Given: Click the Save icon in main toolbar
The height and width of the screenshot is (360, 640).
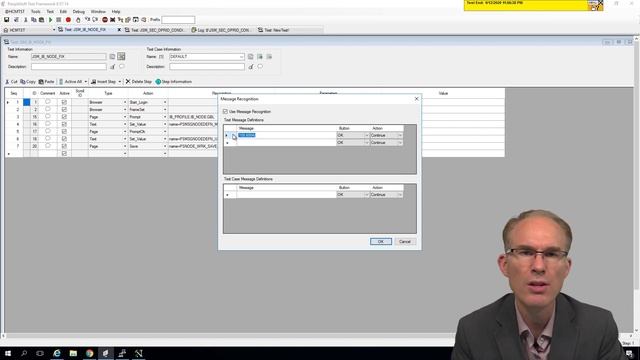Looking at the screenshot, I should [7, 20].
